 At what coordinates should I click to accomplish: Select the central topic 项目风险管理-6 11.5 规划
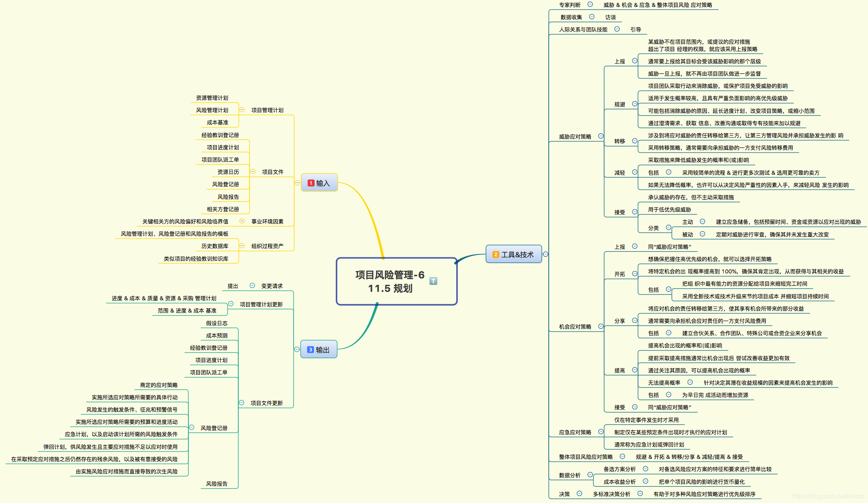click(x=396, y=281)
